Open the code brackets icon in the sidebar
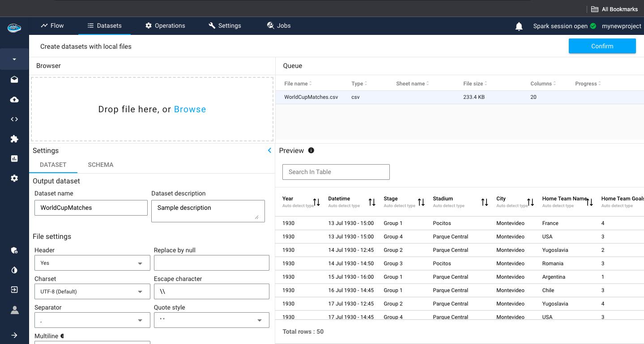Image resolution: width=644 pixels, height=344 pixels. click(14, 119)
